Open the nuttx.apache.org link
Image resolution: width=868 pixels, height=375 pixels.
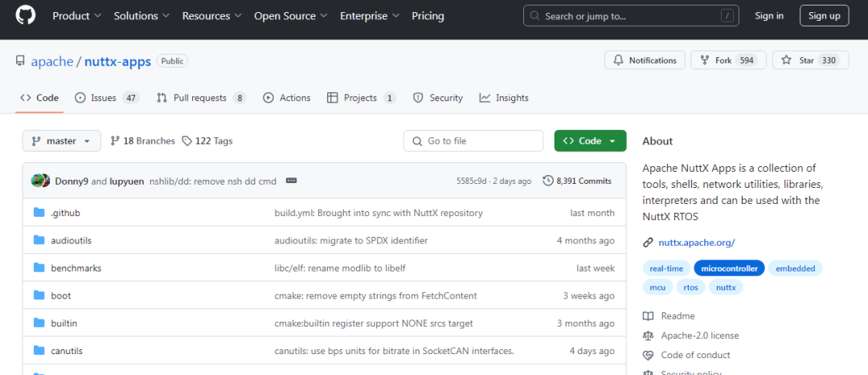click(x=696, y=243)
